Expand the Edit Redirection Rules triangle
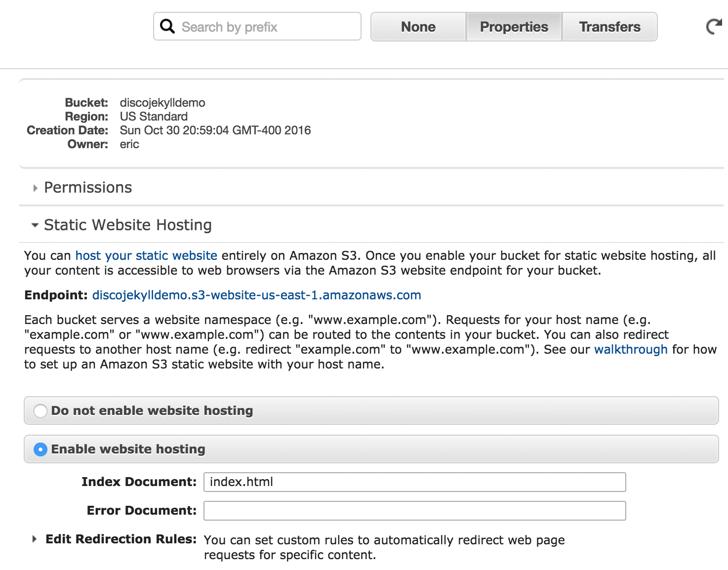728x570 pixels. click(x=35, y=539)
